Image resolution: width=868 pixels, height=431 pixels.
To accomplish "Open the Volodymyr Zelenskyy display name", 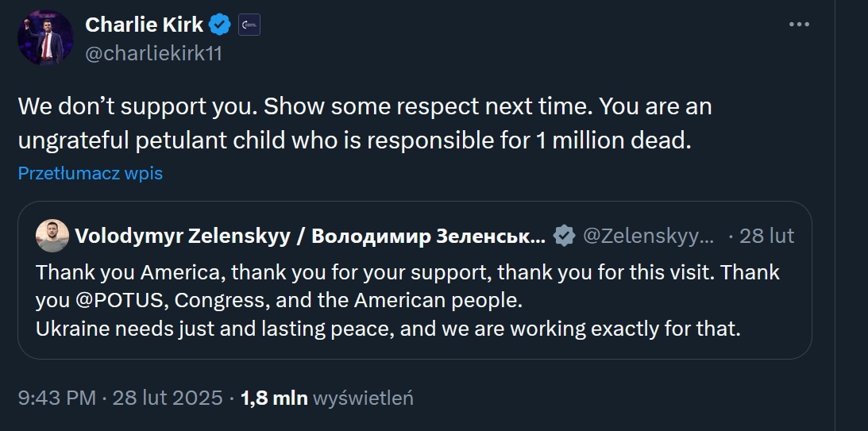I will (x=310, y=236).
